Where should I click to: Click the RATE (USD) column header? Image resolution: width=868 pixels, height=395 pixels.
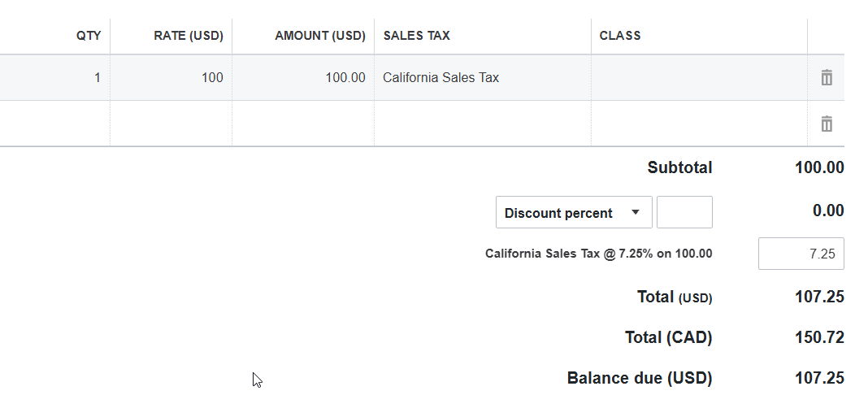click(189, 36)
